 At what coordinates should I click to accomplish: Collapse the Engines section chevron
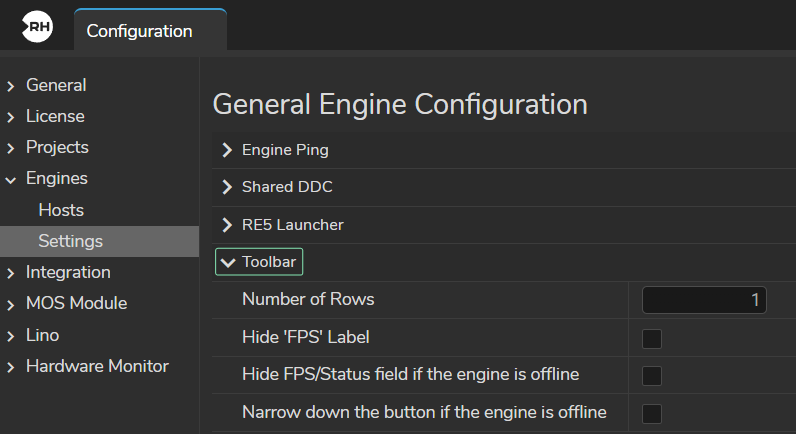(11, 180)
